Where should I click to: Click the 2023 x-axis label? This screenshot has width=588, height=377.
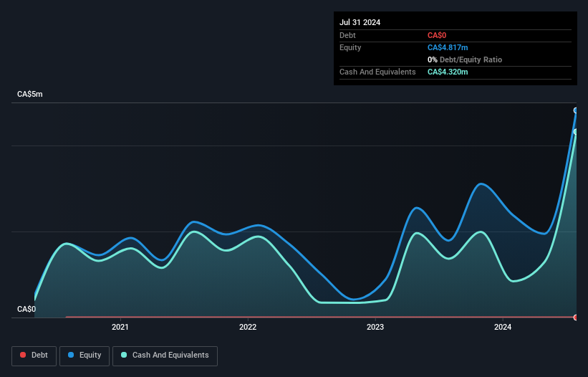pos(375,327)
